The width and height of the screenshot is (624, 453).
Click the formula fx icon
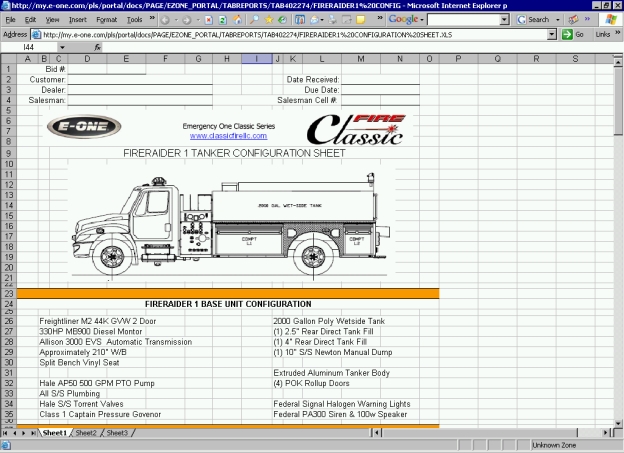(98, 47)
